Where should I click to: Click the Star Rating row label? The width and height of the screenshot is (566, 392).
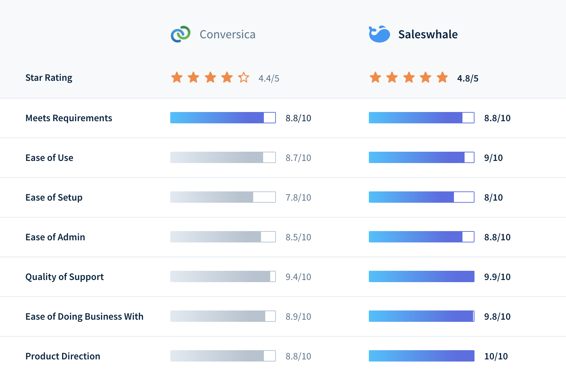tap(49, 78)
